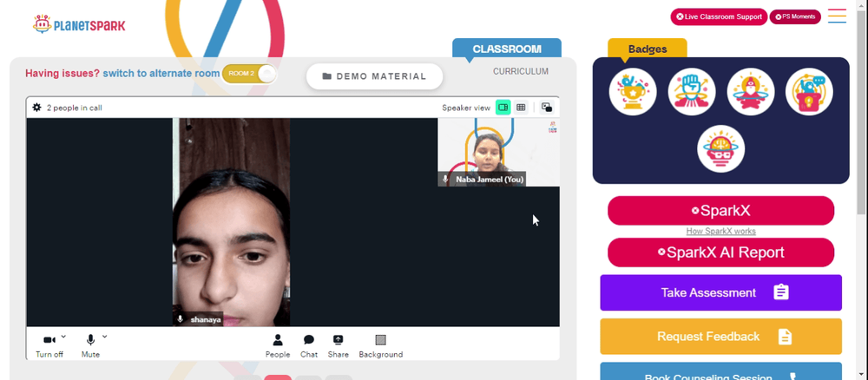Launch SparkX
This screenshot has height=380, width=868.
720,211
